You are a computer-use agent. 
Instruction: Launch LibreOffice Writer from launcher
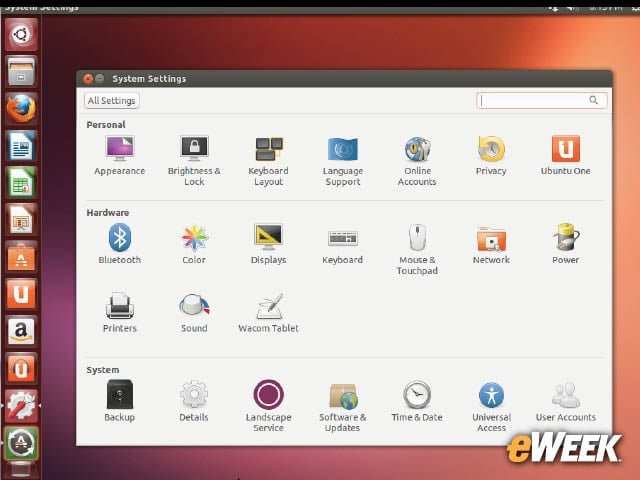(21, 145)
